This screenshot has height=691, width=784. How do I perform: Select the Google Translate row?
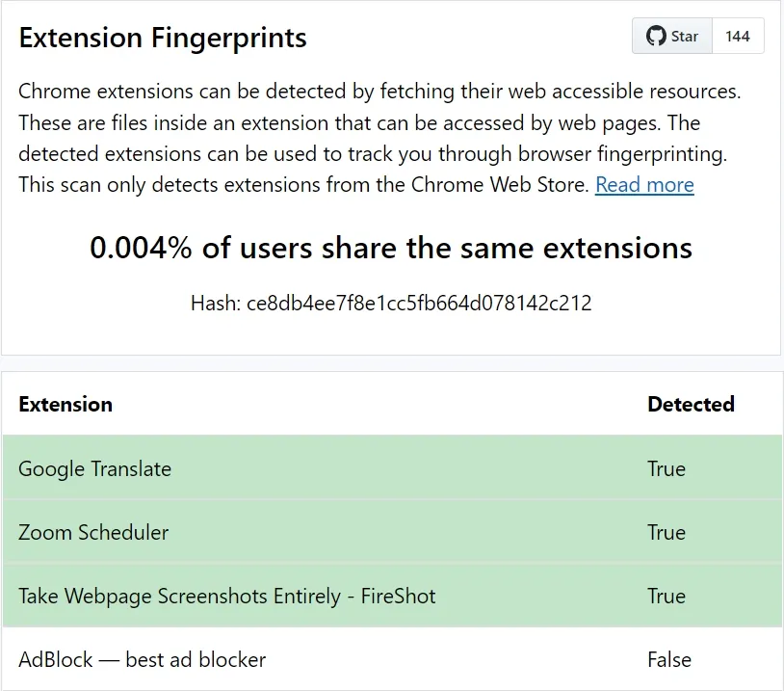[x=392, y=467]
